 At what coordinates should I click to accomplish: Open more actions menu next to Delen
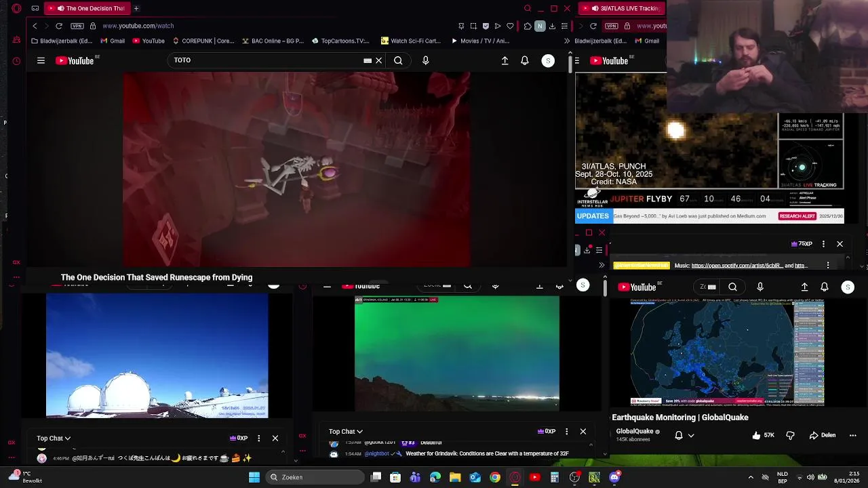(x=853, y=435)
